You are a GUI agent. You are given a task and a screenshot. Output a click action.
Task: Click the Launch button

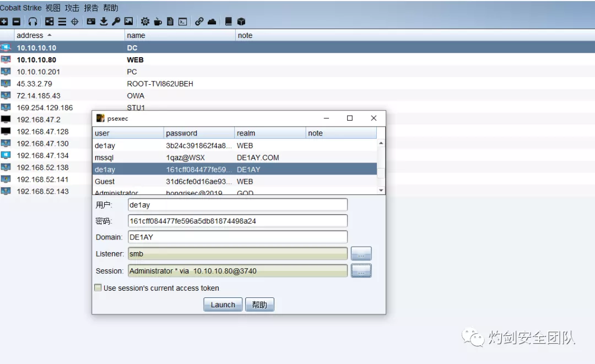click(223, 305)
